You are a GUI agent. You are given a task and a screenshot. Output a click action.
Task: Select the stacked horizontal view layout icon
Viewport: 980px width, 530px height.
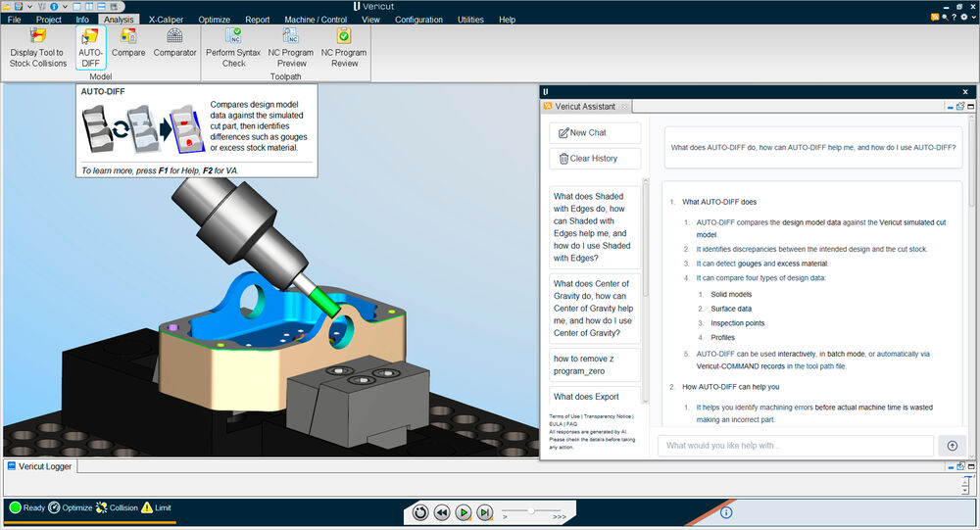(x=101, y=6)
